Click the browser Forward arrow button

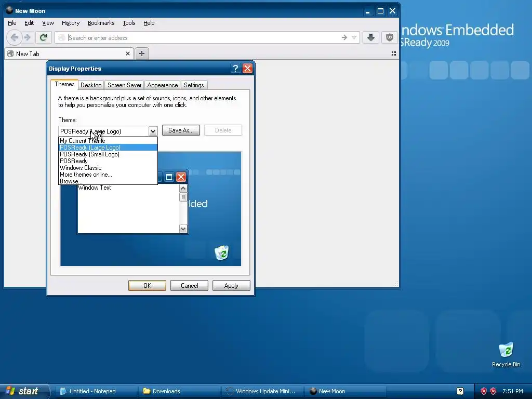28,37
